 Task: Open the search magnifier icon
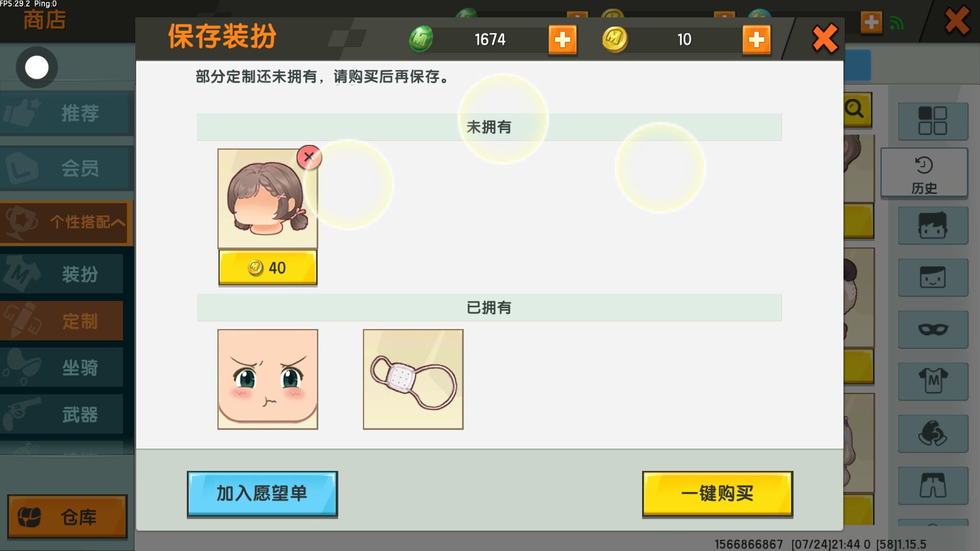[x=856, y=109]
